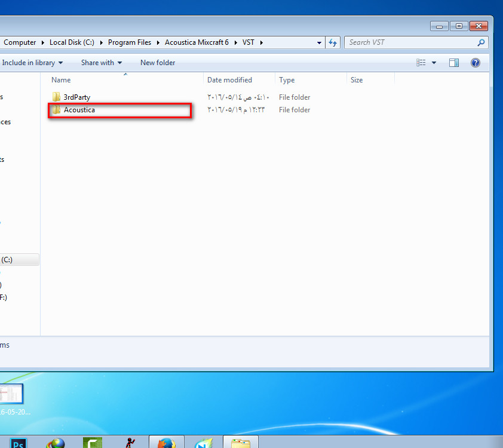
Task: Expand the view options dropdown arrow
Action: pos(434,63)
